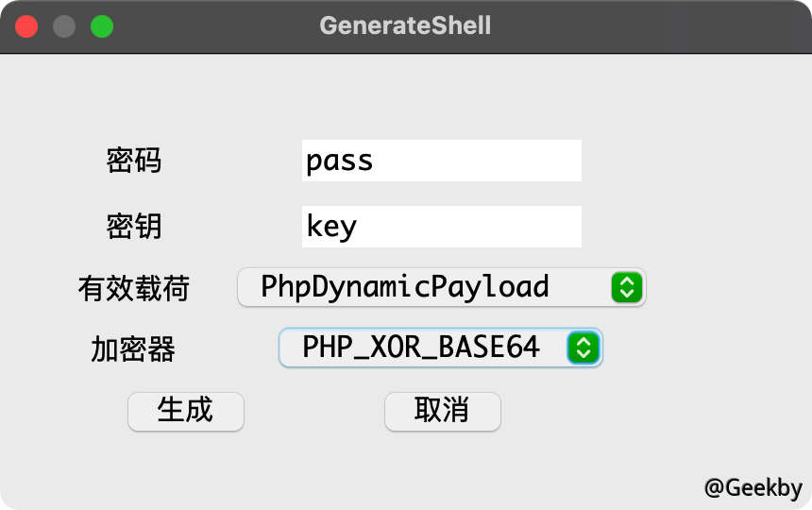Zoom window using the green title button
Image resolution: width=812 pixels, height=510 pixels.
(x=102, y=26)
